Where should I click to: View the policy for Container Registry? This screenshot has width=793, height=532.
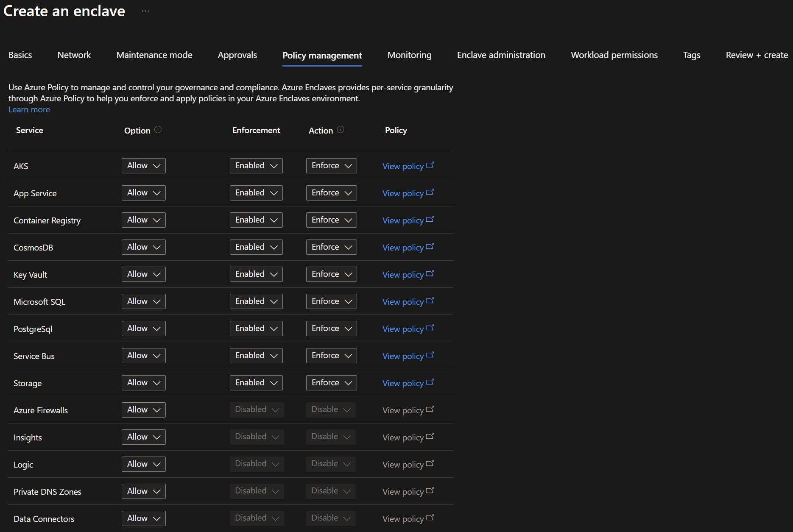click(x=408, y=220)
